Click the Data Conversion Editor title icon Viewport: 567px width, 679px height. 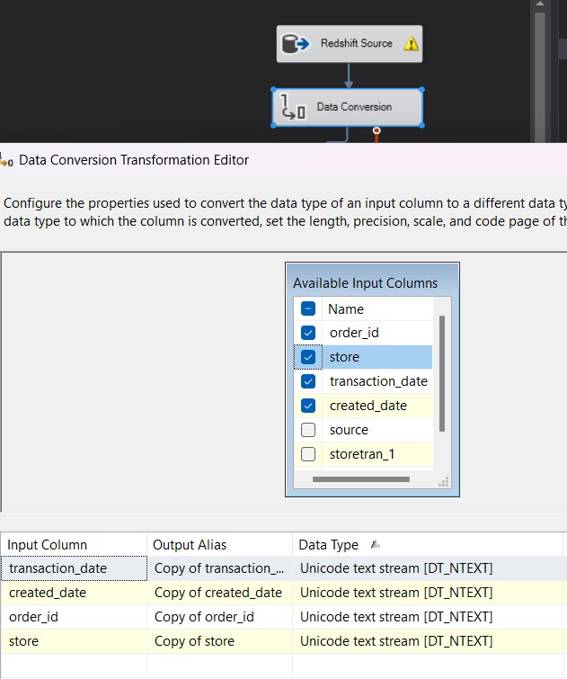6,160
